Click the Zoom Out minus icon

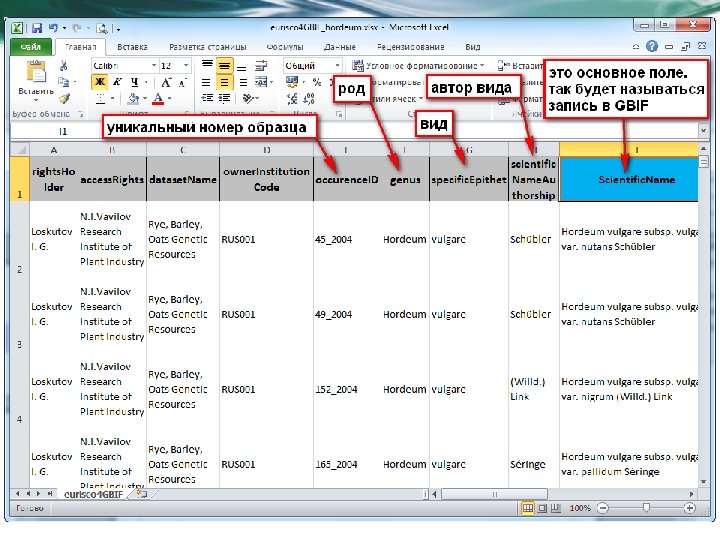(x=603, y=508)
